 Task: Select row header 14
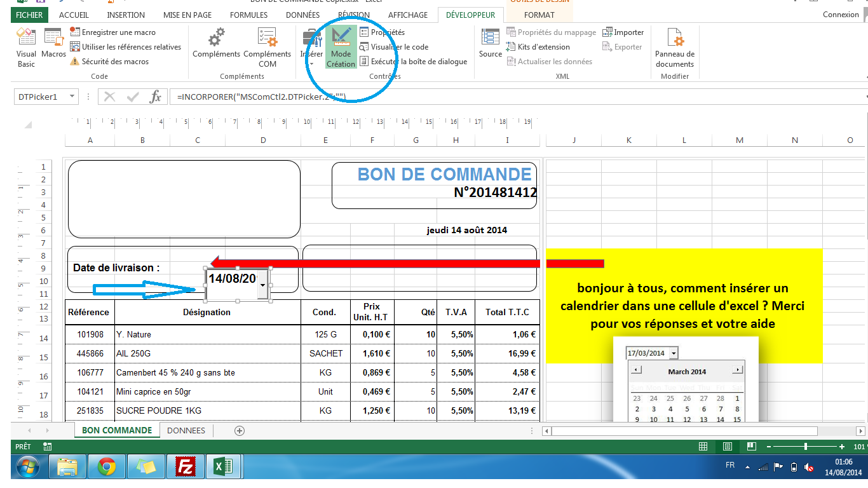point(44,338)
